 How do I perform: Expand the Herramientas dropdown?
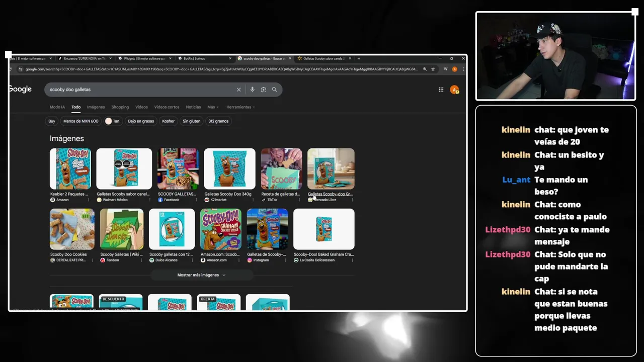coord(240,107)
